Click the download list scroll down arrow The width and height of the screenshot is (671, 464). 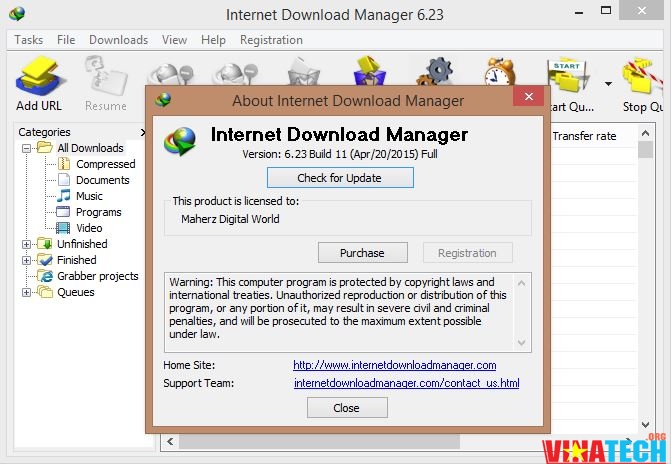tap(645, 425)
